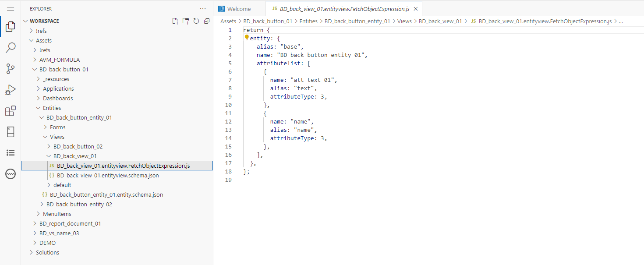Click the New File icon in Explorer

coord(175,21)
